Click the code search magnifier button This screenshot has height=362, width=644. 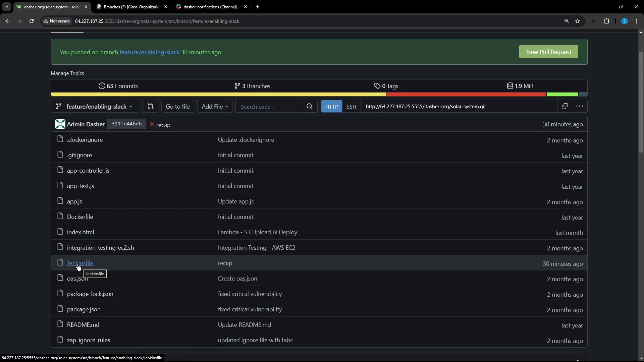tap(309, 107)
